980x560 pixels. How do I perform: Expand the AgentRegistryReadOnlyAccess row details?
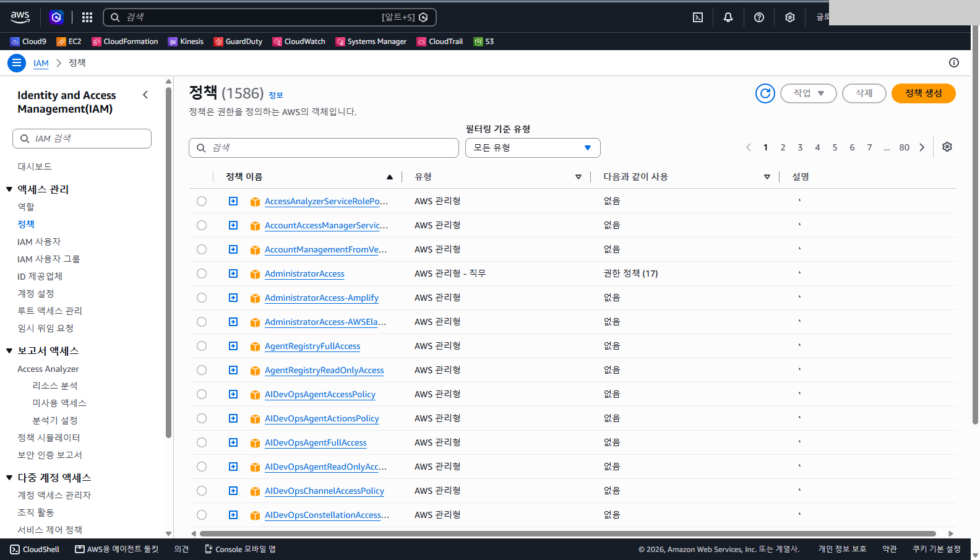click(x=233, y=370)
